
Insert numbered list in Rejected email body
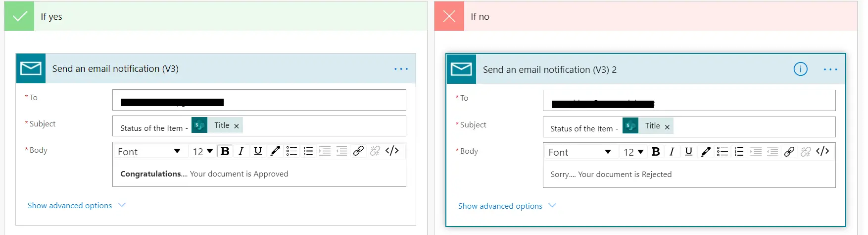pyautogui.click(x=739, y=152)
